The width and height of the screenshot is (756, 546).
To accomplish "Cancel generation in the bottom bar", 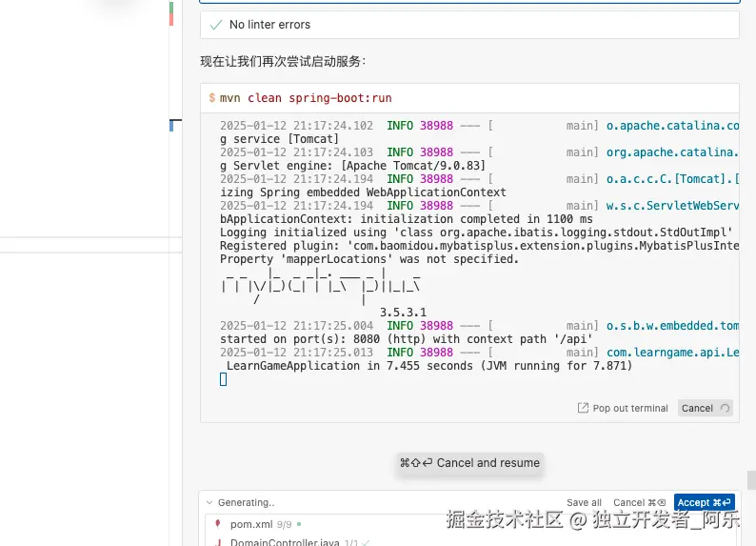I will tap(639, 502).
